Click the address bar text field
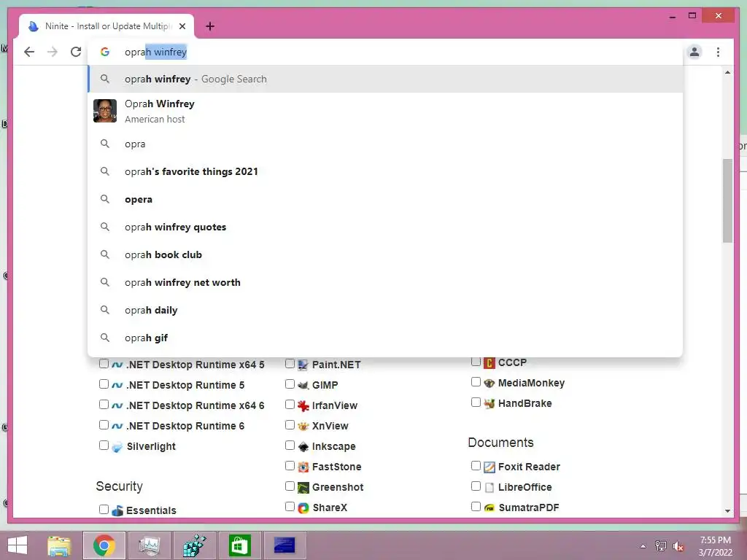 (385, 52)
